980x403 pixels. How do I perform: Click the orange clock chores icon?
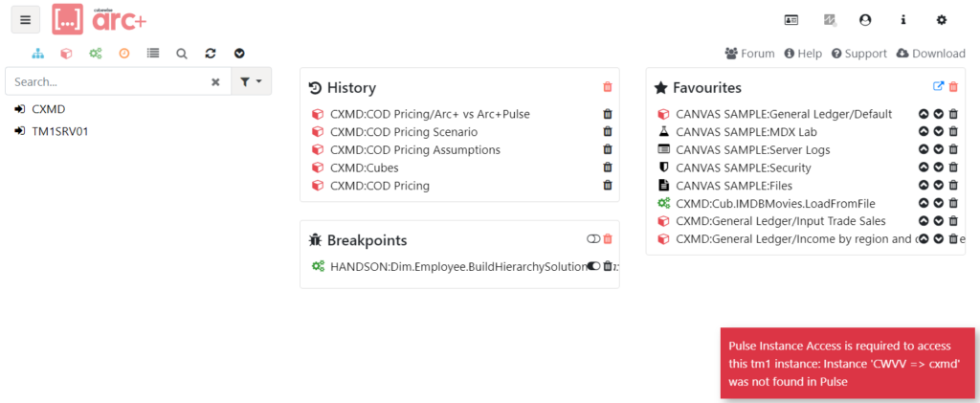point(123,54)
